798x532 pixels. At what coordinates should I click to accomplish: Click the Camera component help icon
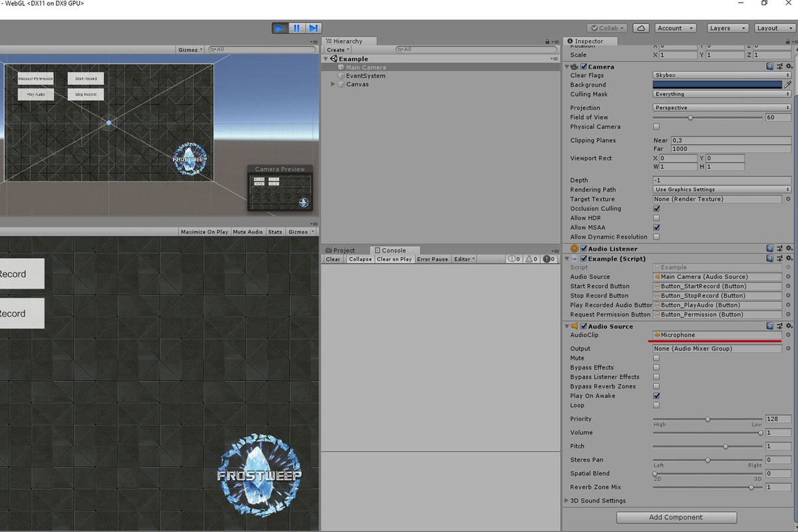pyautogui.click(x=771, y=66)
